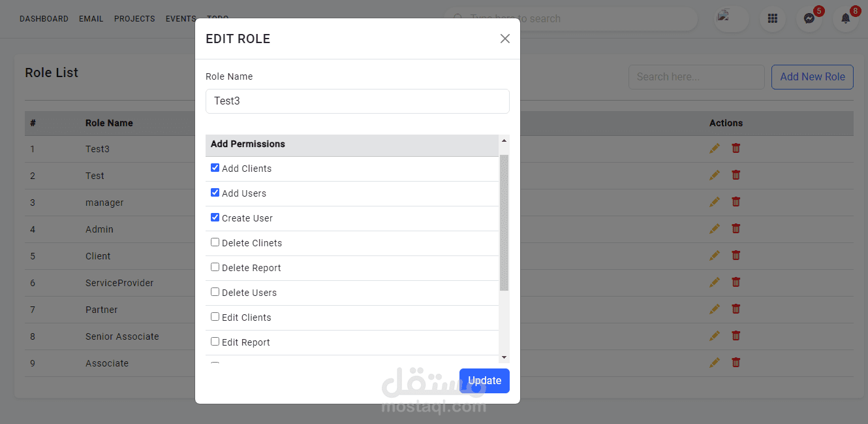The height and width of the screenshot is (424, 868).
Task: Open the messenger notifications icon
Action: [x=809, y=18]
